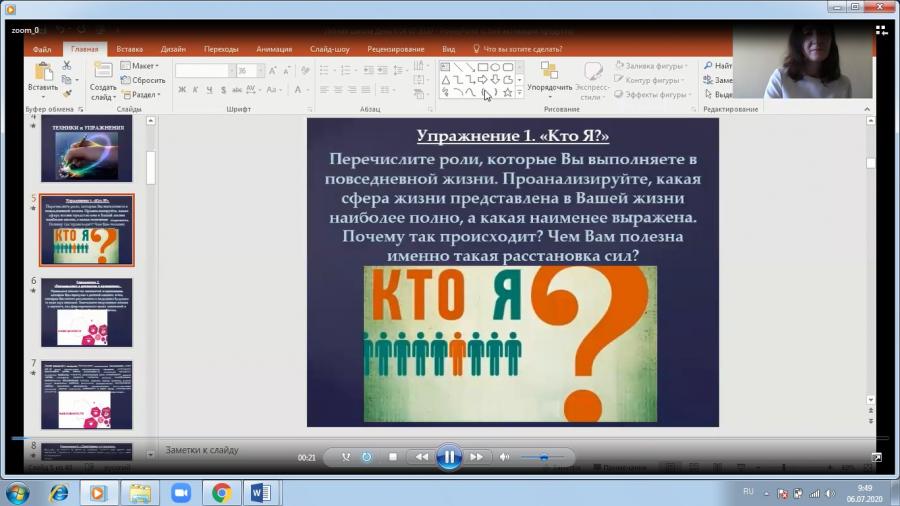Toggle bold Ж formatting

182,90
